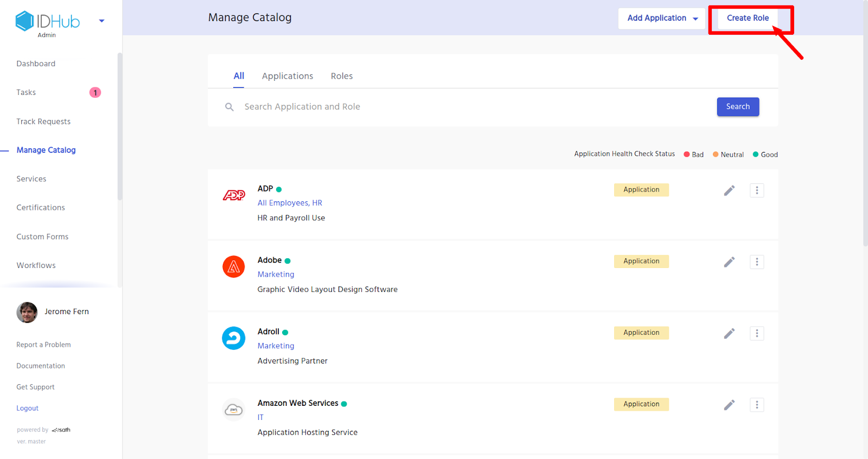Open the Add Application dropdown

click(662, 18)
